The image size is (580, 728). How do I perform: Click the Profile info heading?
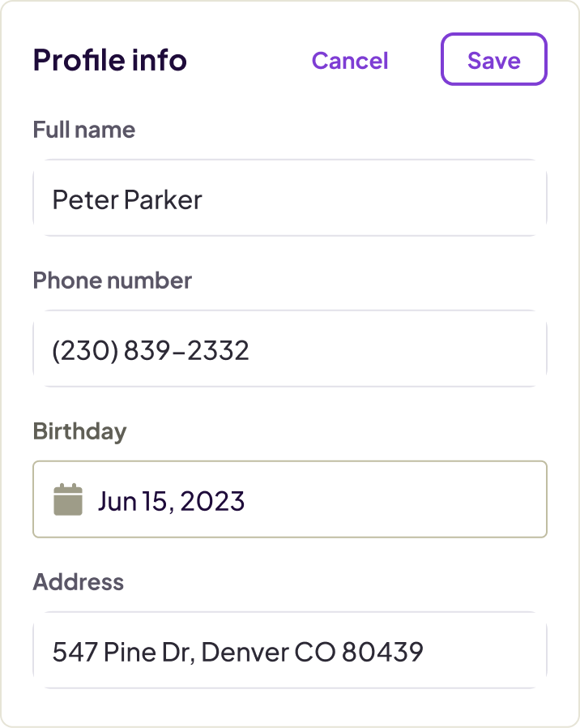click(110, 60)
